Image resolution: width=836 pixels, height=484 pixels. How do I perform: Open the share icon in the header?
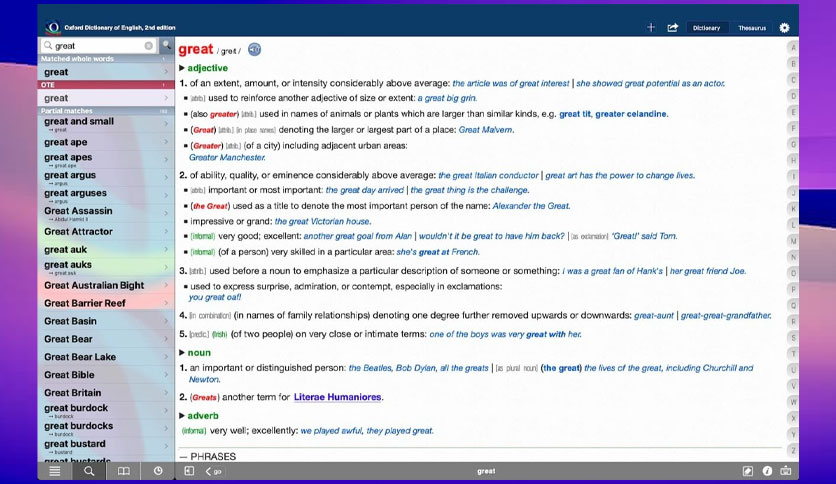click(x=672, y=28)
